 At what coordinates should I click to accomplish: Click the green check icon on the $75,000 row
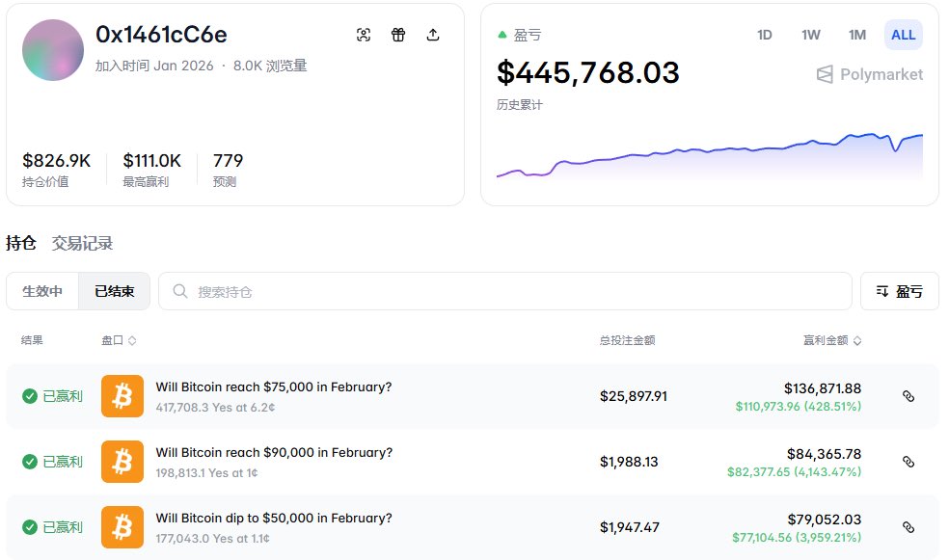30,396
